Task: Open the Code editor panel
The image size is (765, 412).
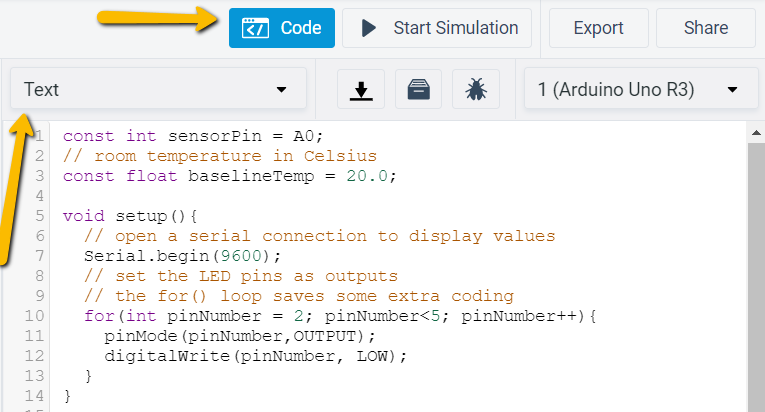Action: click(281, 28)
